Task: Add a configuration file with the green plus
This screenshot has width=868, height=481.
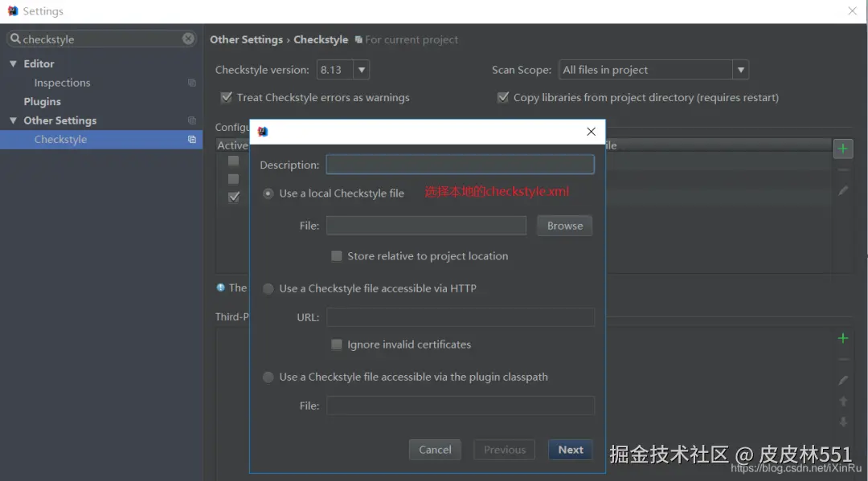Action: pyautogui.click(x=842, y=149)
